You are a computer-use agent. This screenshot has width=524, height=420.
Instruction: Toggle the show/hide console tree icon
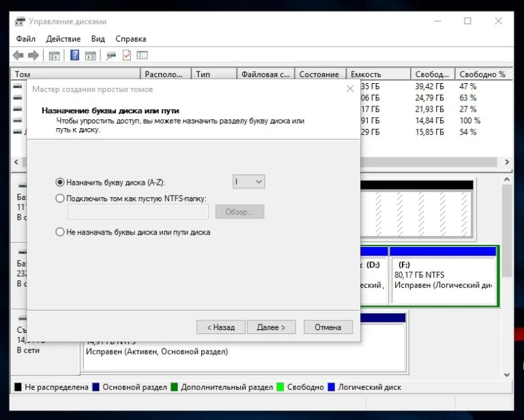coord(54,56)
